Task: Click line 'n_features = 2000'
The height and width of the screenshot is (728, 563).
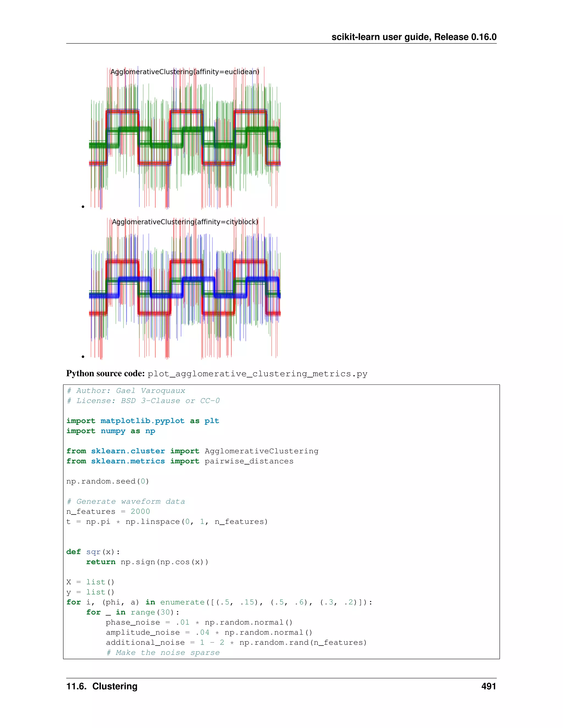Action: [x=108, y=511]
